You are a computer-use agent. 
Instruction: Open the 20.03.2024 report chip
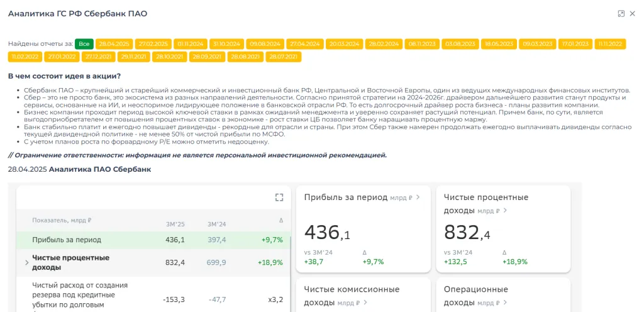pos(344,44)
